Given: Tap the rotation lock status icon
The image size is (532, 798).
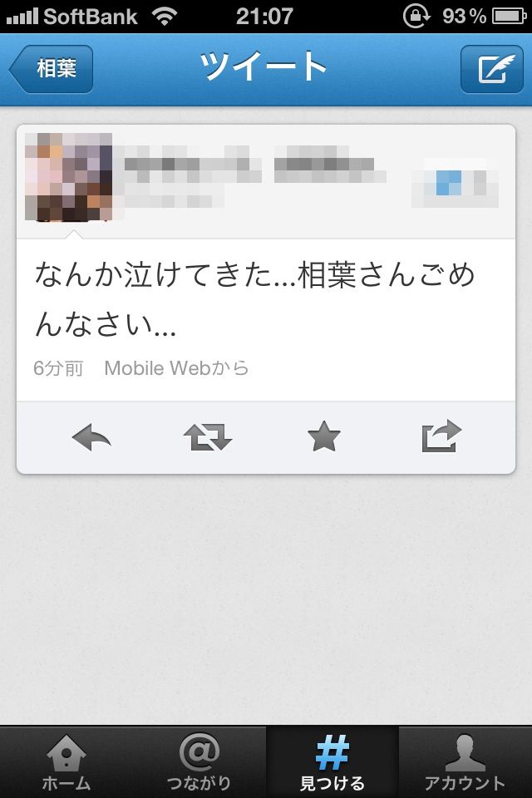Looking at the screenshot, I should [x=417, y=17].
